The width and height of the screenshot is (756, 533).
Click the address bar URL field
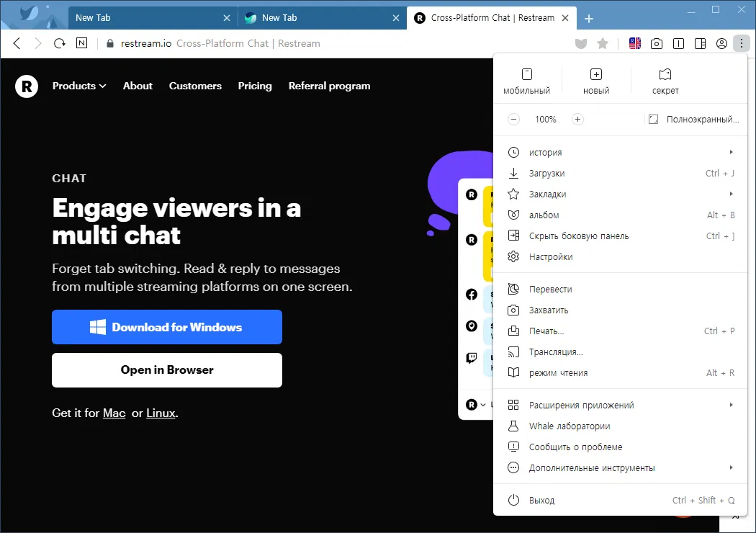point(338,43)
